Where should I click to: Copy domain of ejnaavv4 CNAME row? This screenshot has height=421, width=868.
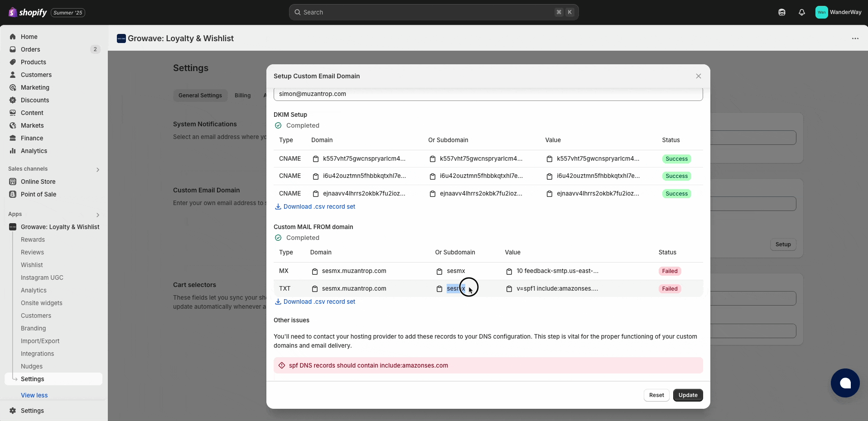point(316,194)
